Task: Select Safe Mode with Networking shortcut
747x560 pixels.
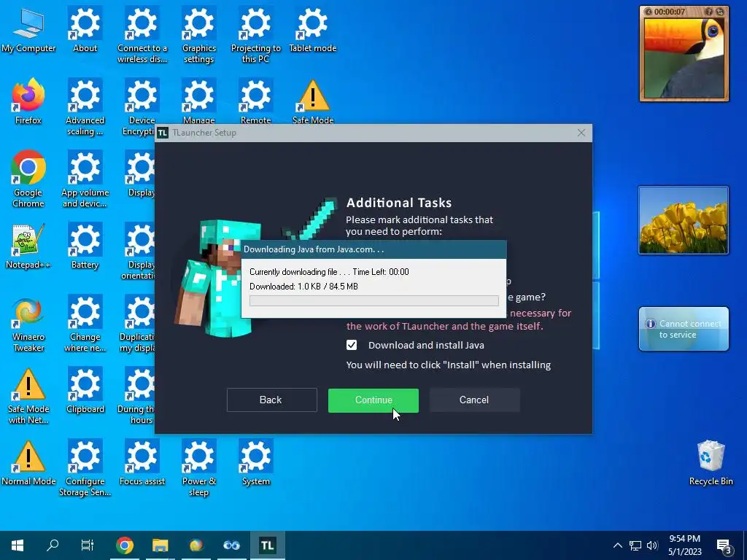Action: pyautogui.click(x=28, y=396)
